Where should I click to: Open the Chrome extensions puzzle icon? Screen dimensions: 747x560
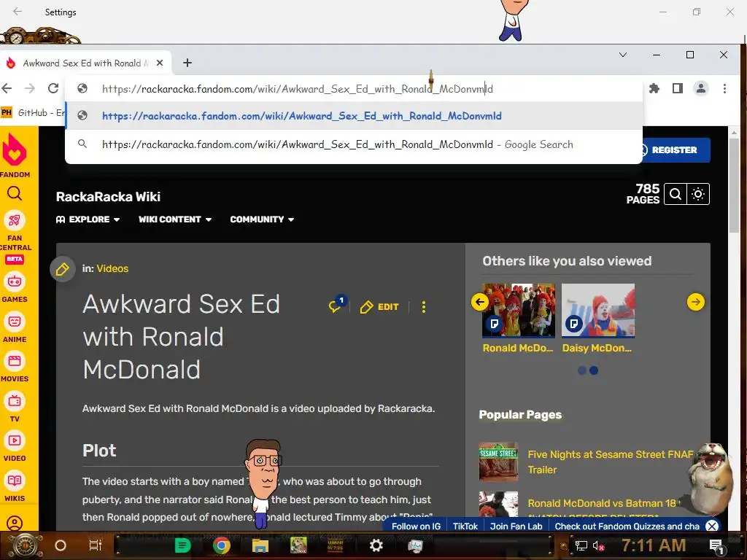[x=654, y=88]
